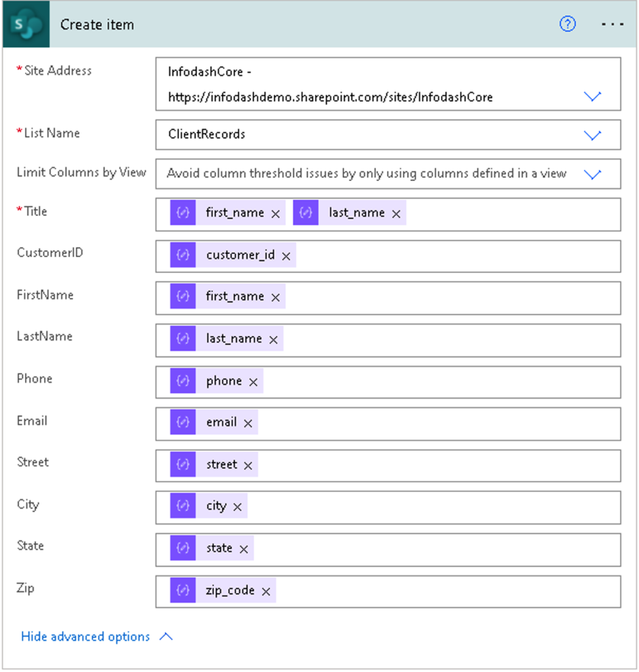Image resolution: width=639 pixels, height=672 pixels.
Task: Click inside the City input field
Action: [388, 507]
